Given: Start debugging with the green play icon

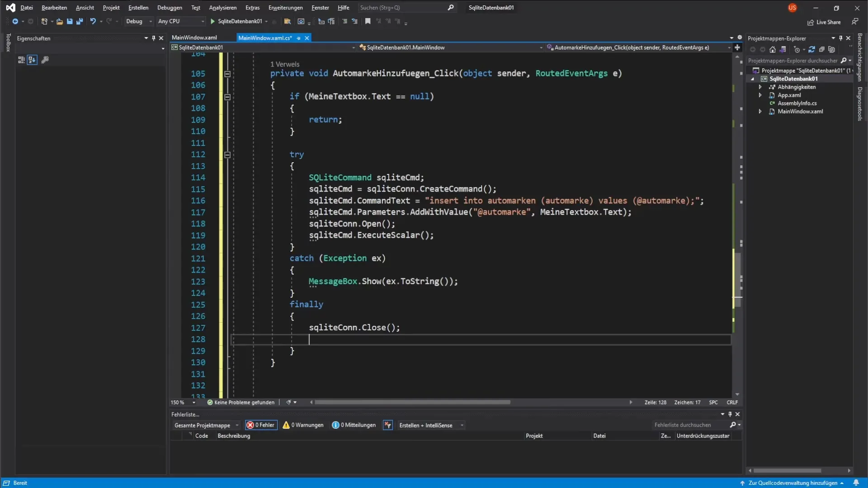Looking at the screenshot, I should click(212, 21).
